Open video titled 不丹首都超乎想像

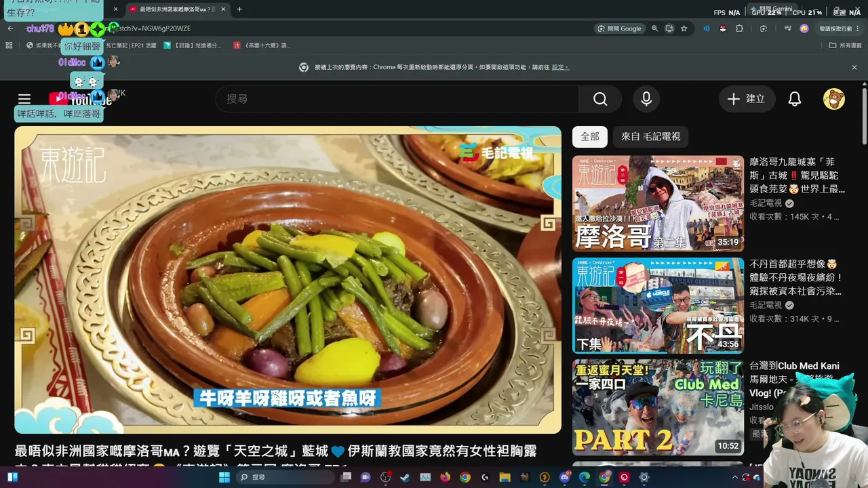[797, 277]
